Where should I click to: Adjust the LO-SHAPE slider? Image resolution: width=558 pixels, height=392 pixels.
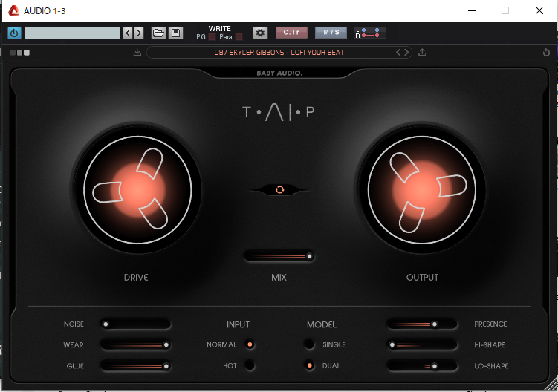pyautogui.click(x=422, y=366)
